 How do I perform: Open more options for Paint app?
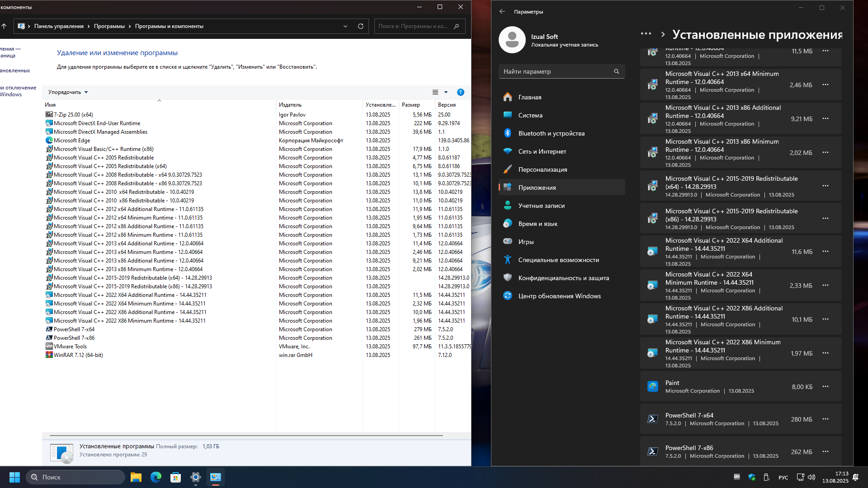click(826, 386)
